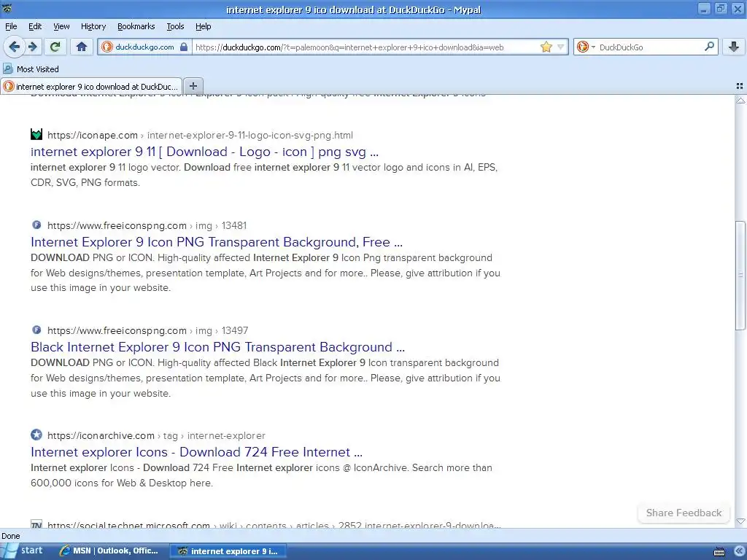This screenshot has width=747, height=560.
Task: Open 'Black Internet Explorer 9 Icon PNG' result
Action: tap(217, 346)
